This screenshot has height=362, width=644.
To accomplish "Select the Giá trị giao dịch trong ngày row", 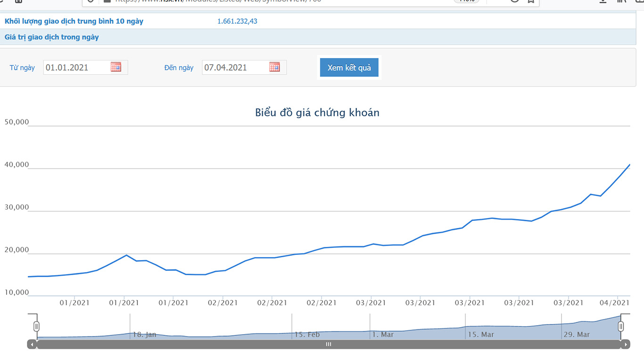I will click(x=52, y=37).
